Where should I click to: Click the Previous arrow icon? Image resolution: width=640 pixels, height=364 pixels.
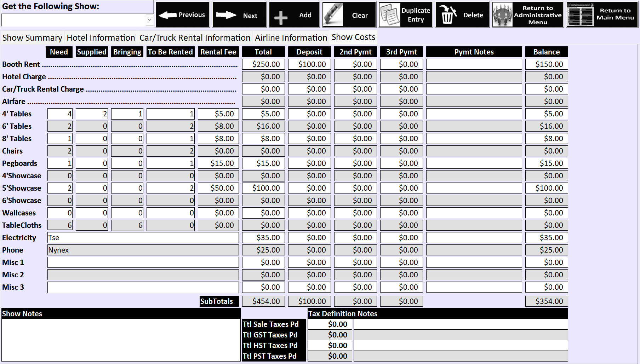[168, 15]
